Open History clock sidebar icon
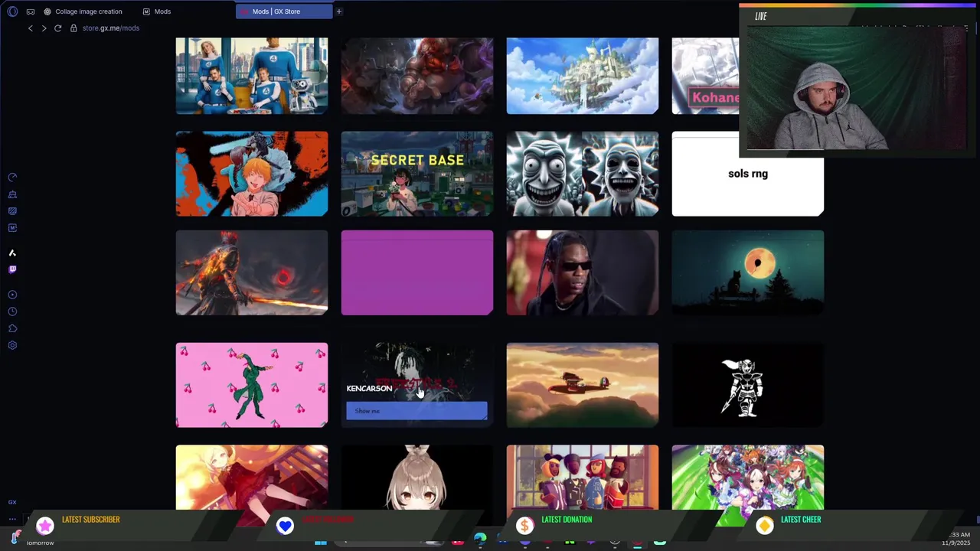The width and height of the screenshot is (980, 551). click(x=12, y=311)
